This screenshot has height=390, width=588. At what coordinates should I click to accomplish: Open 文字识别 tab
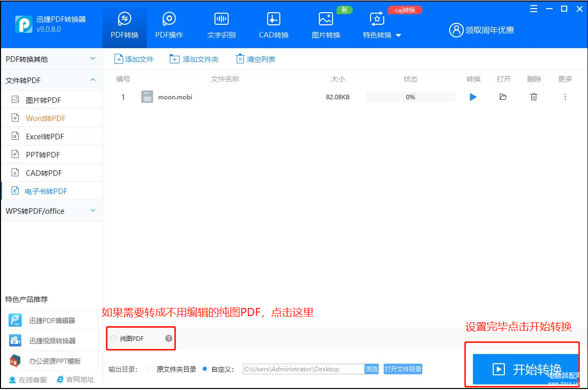(x=221, y=25)
